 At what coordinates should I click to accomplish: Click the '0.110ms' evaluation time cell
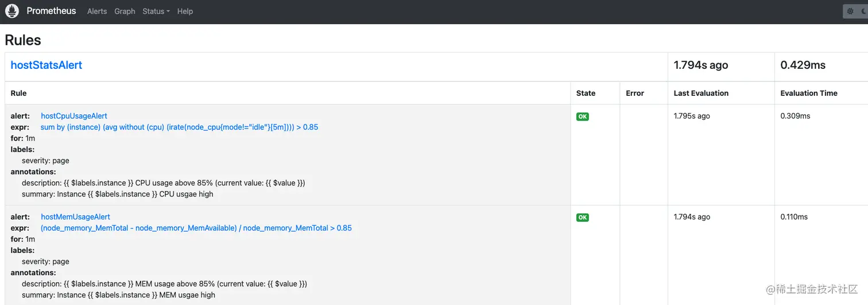(794, 217)
